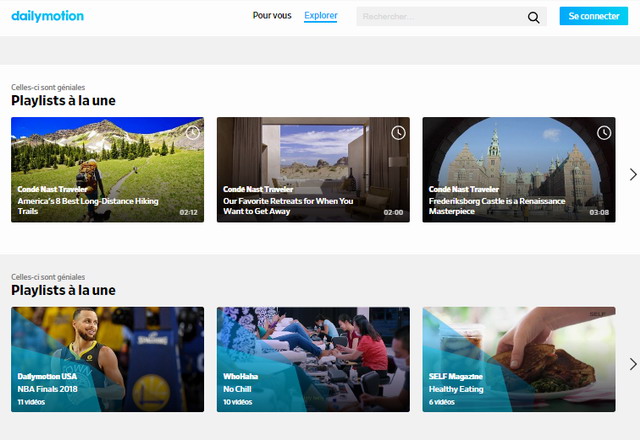
Task: Click Dailymotion USA channel name
Action: pos(48,377)
